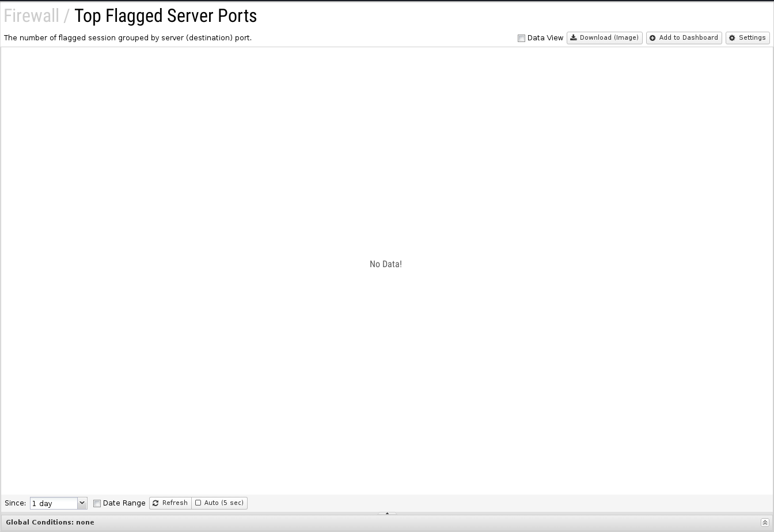Click the arrow on the Since combo box
The image size is (774, 532).
82,503
